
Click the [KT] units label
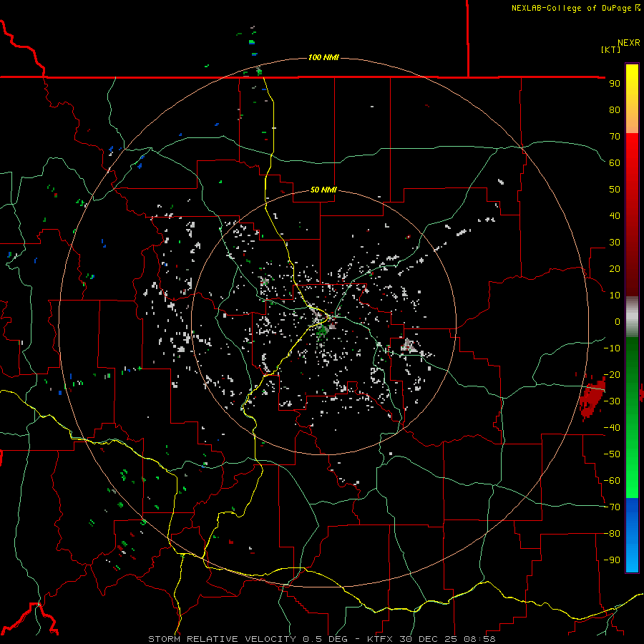tap(610, 49)
